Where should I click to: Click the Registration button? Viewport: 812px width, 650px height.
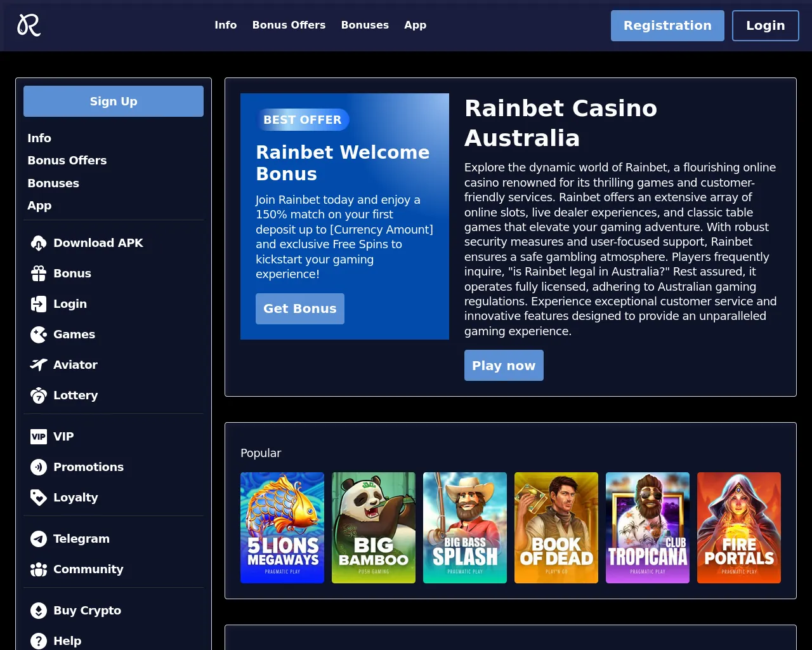[667, 25]
